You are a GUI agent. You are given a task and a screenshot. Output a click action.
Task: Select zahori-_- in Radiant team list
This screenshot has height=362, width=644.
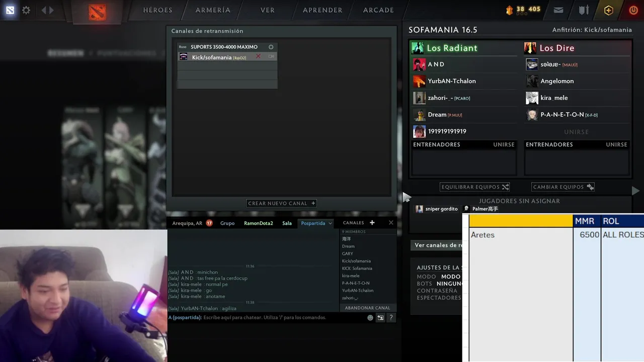point(464,98)
